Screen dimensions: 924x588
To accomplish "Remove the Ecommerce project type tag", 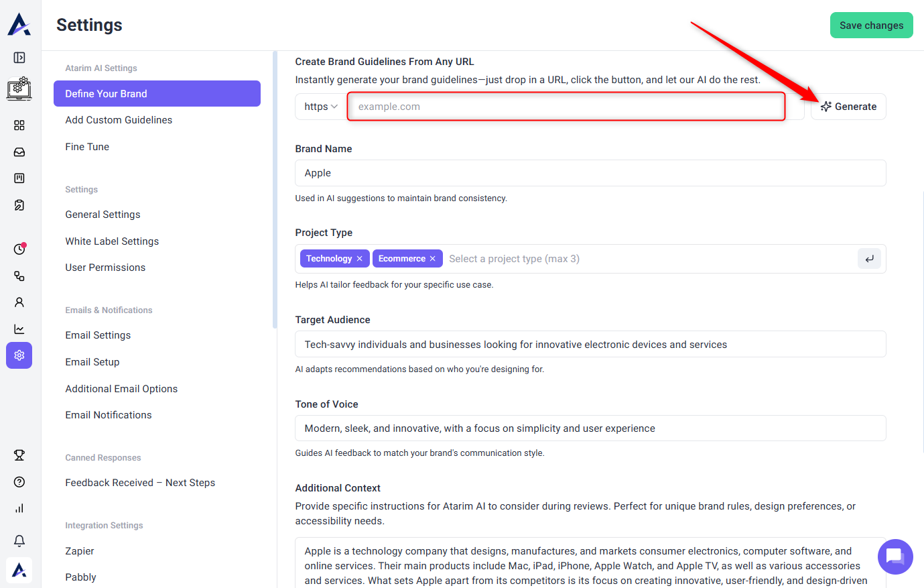I will (433, 259).
